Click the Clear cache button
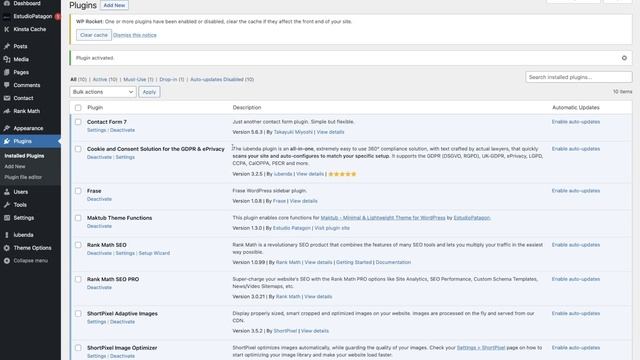This screenshot has height=360, width=640. 94,35
